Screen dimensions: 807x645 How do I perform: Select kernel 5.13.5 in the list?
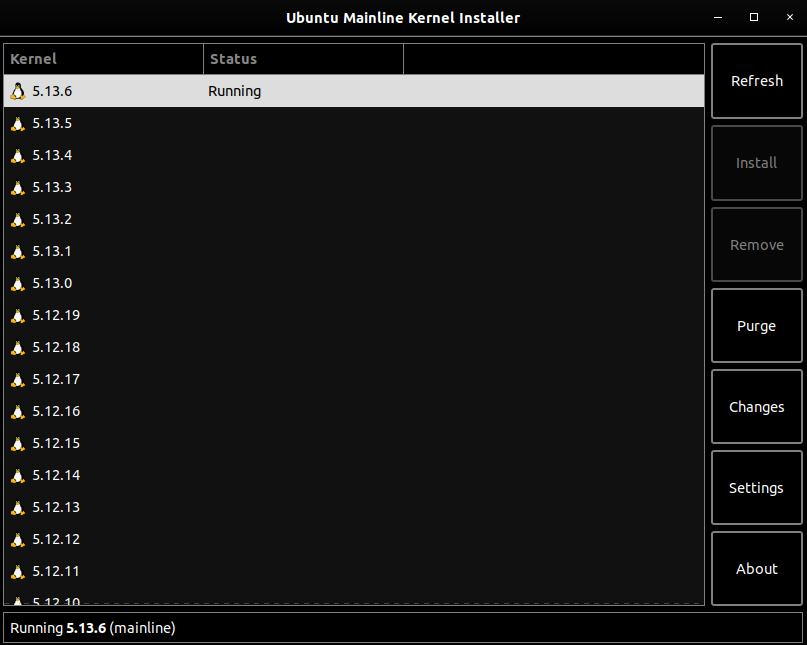click(354, 124)
